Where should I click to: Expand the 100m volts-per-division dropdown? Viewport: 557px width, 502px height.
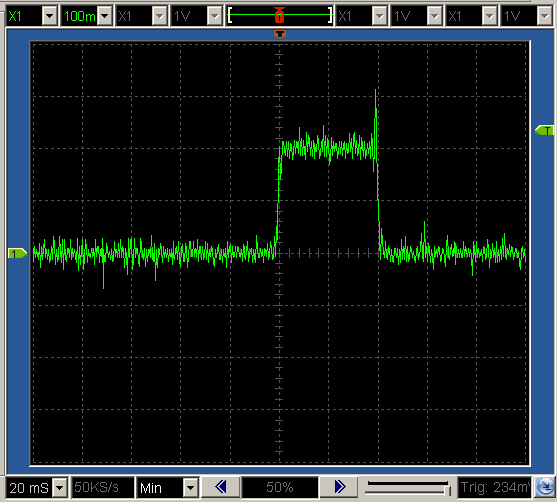pos(105,16)
